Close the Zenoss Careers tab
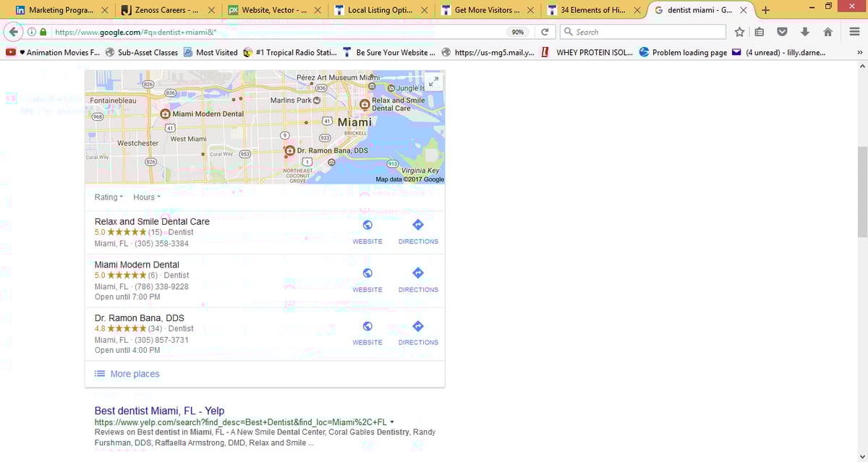 click(x=211, y=10)
